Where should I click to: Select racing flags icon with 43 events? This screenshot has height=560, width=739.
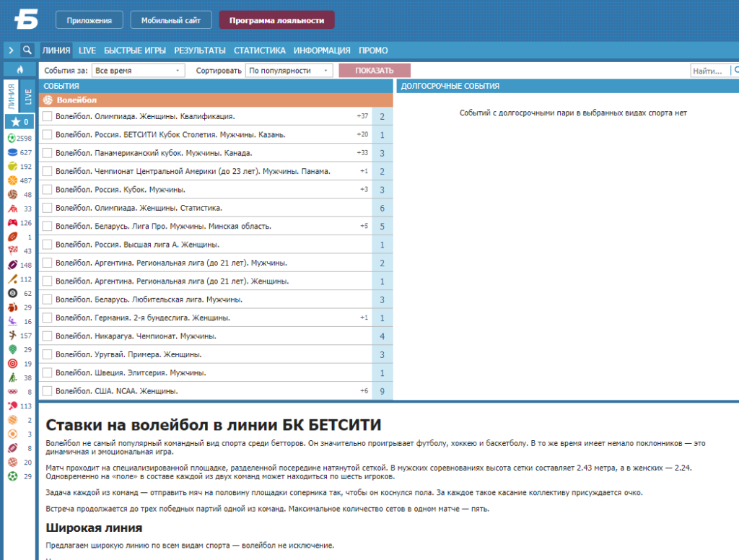[x=13, y=251]
